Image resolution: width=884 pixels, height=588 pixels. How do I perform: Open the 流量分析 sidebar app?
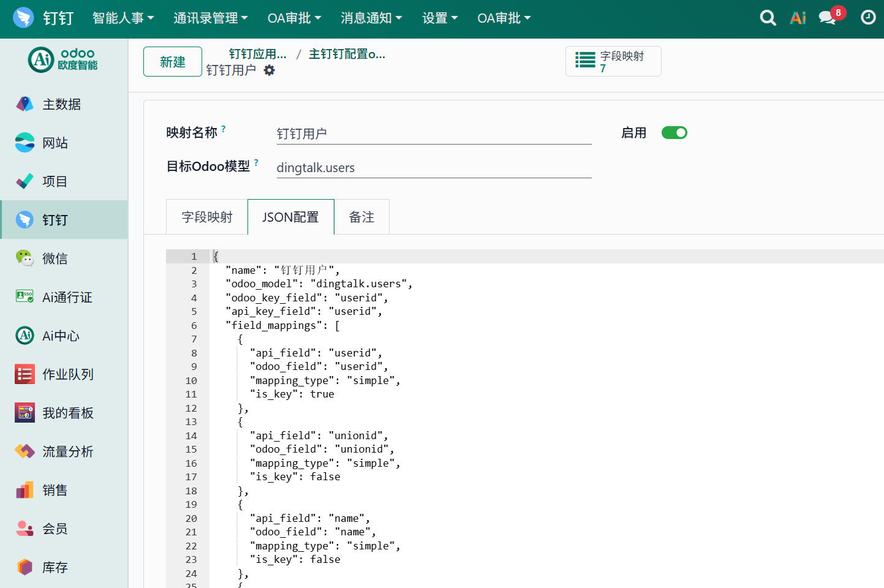64,451
